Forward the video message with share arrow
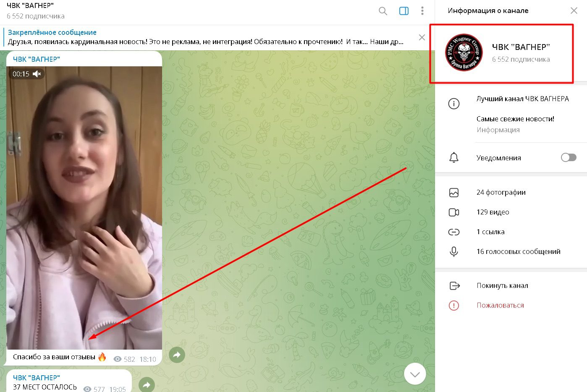This screenshot has width=587, height=392. (177, 355)
